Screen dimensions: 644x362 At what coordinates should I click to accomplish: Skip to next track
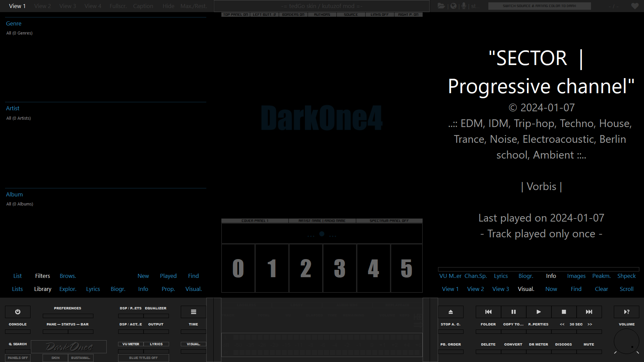tap(589, 312)
